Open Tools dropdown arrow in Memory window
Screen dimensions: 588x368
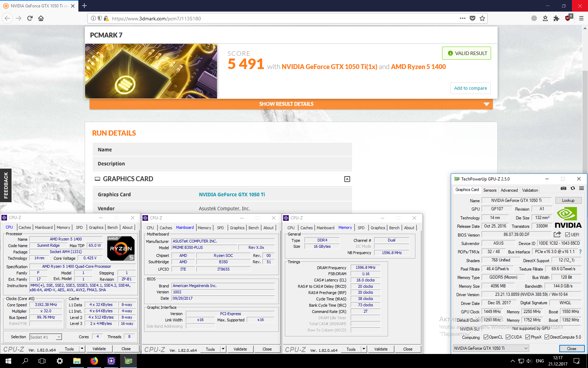[364, 349]
